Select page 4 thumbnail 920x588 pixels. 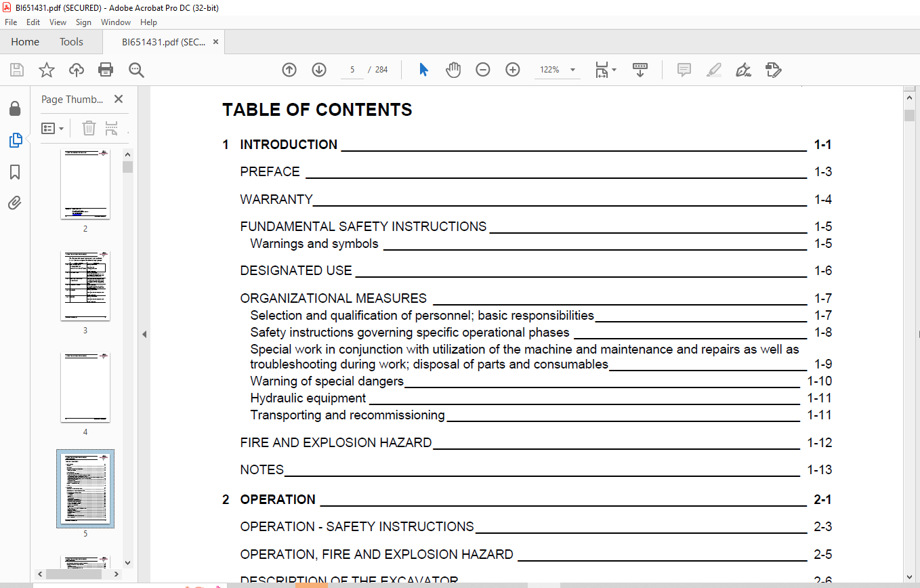(85, 387)
